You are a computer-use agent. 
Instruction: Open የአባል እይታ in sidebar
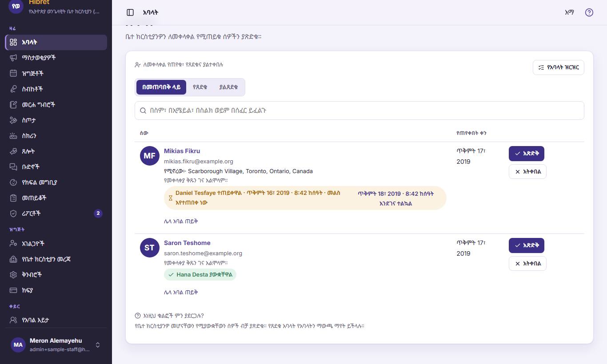[x=56, y=320]
